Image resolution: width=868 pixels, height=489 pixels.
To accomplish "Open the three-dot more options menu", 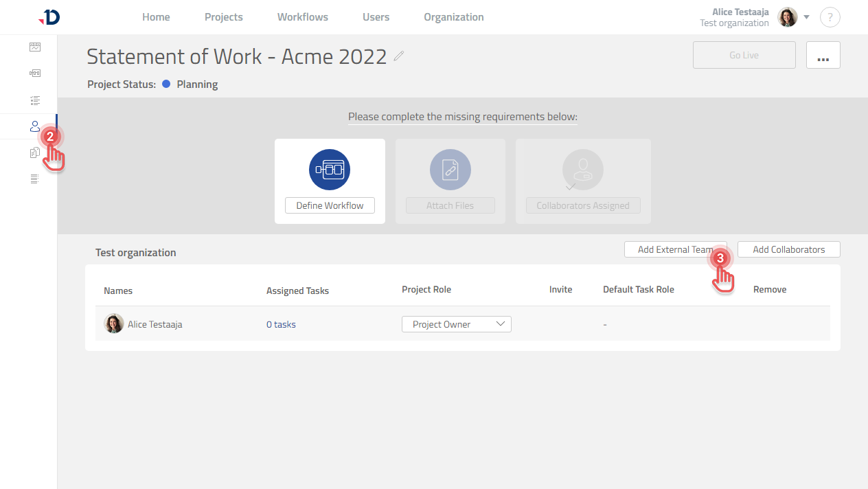I will (823, 55).
